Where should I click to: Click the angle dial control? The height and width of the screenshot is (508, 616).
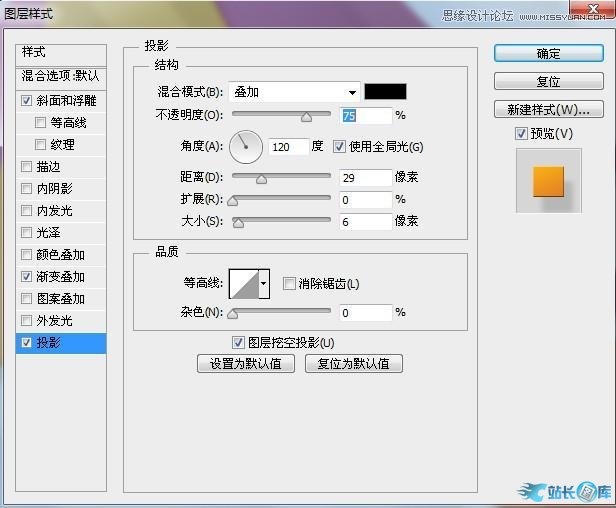245,147
